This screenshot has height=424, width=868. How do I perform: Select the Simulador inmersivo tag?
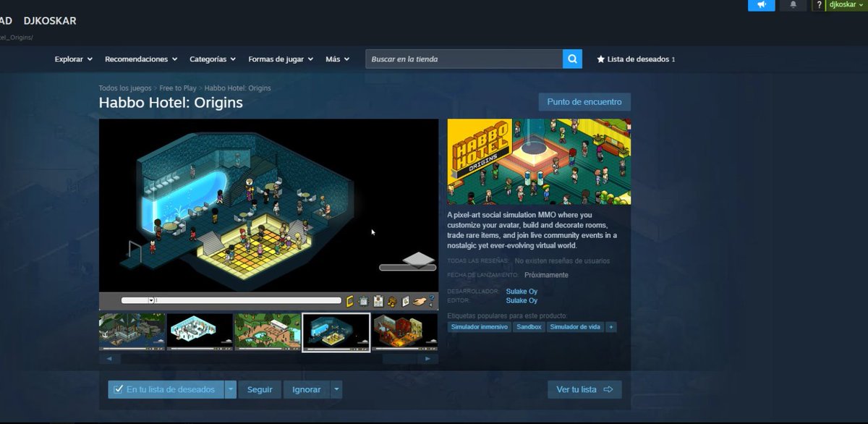point(479,327)
